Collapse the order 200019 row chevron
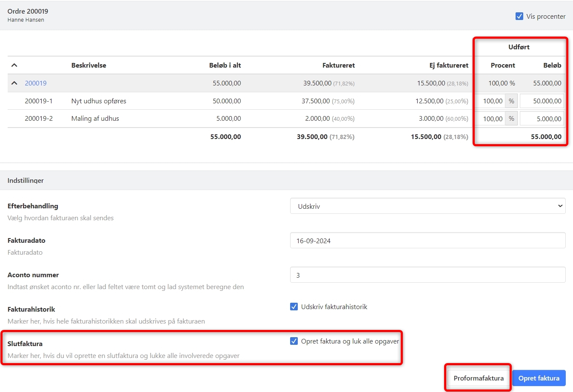 click(14, 83)
